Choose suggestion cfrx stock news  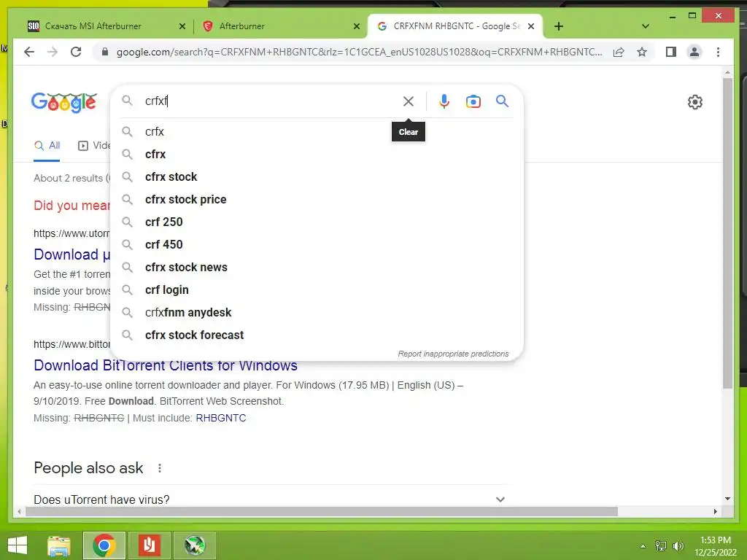(x=317, y=267)
